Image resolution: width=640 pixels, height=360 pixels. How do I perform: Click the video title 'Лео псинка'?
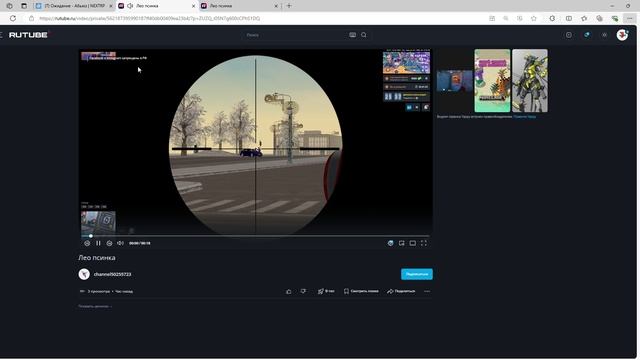click(x=97, y=258)
